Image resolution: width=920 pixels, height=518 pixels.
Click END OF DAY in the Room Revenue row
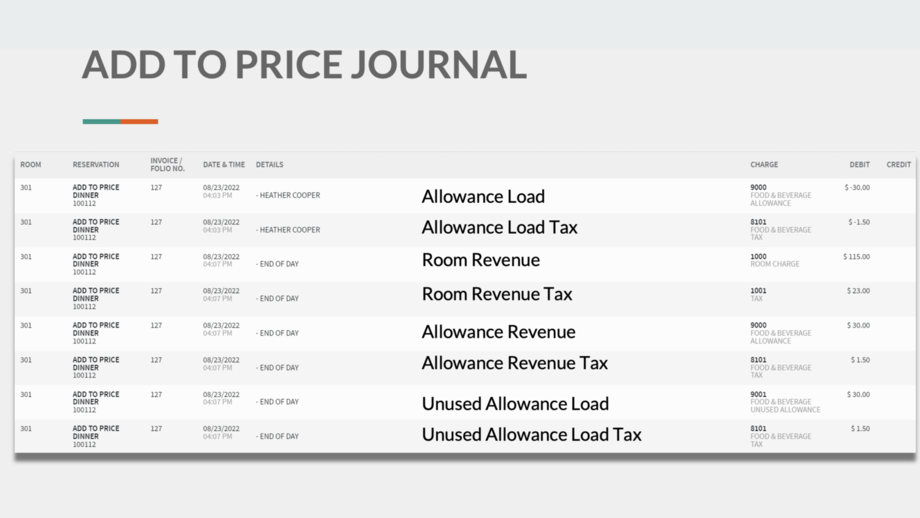(x=279, y=265)
